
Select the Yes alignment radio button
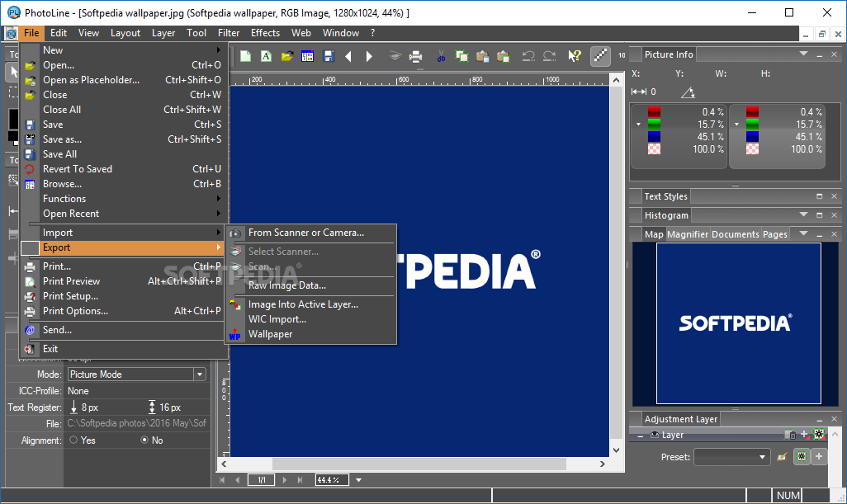click(73, 440)
